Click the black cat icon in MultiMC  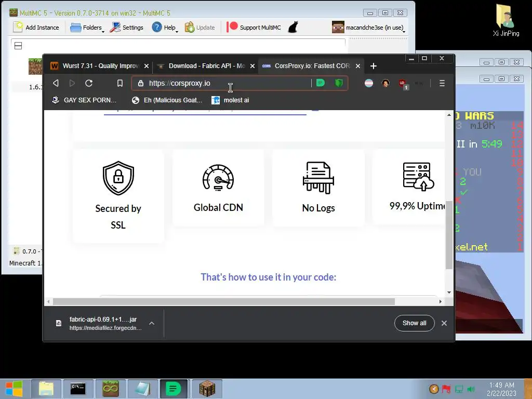pos(293,27)
